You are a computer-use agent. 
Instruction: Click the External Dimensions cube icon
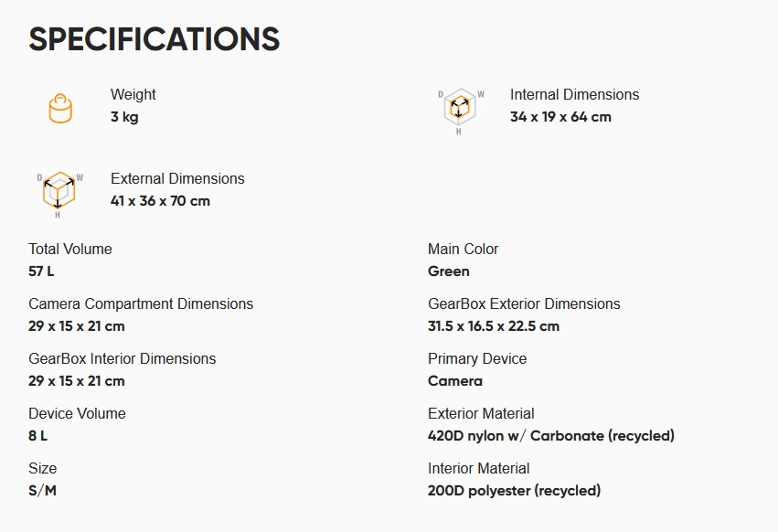pos(59,194)
